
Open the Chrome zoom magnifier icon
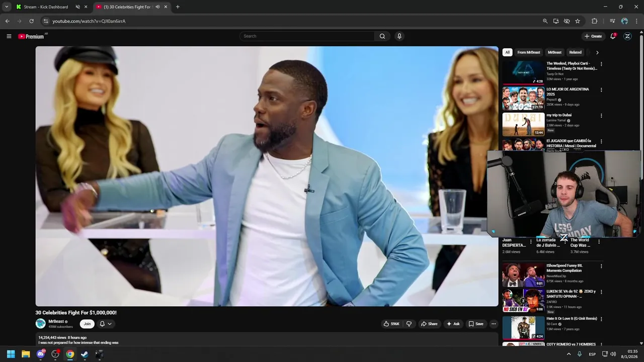(545, 21)
